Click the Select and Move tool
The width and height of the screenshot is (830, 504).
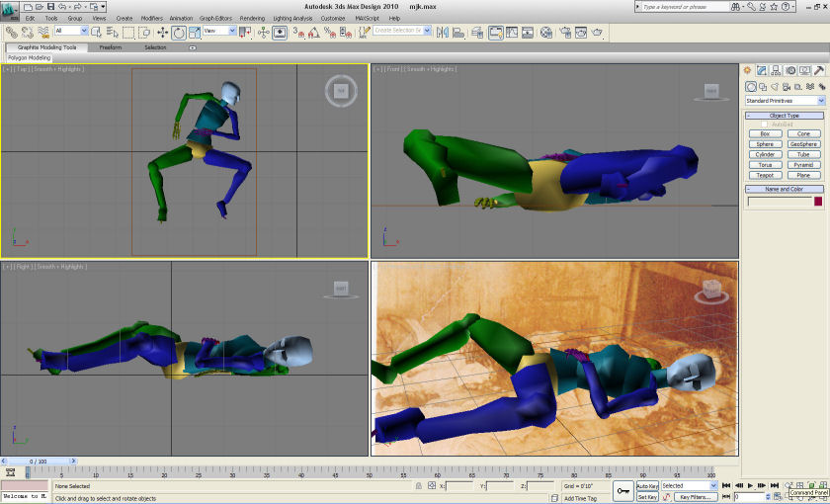[x=162, y=32]
